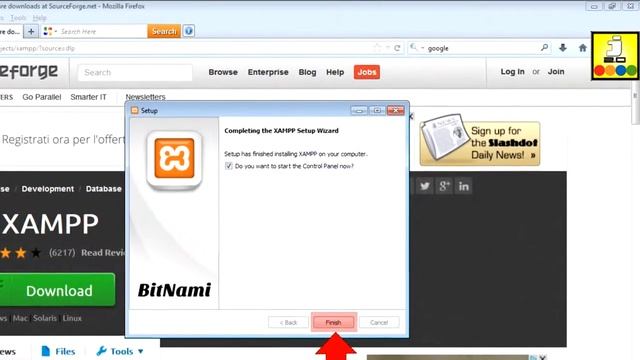Screen dimensions: 640x360
Task: Click the green Download button
Action: pyautogui.click(x=57, y=290)
